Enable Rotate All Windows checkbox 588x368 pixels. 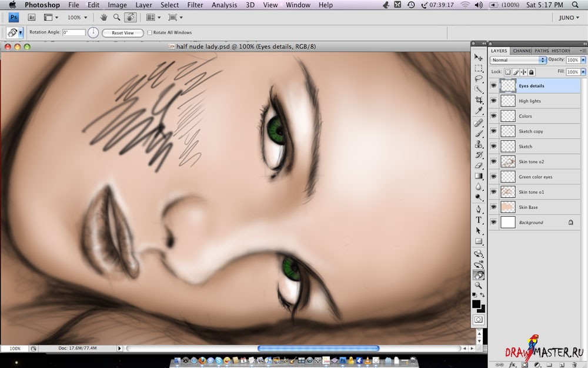[x=149, y=32]
